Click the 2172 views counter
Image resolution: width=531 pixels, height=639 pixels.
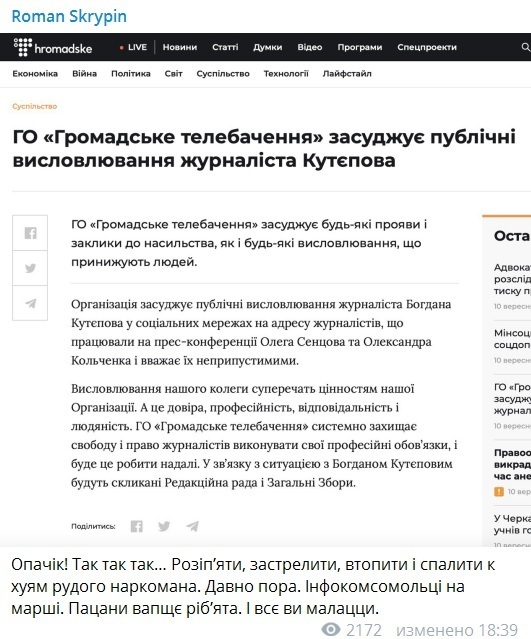(364, 630)
